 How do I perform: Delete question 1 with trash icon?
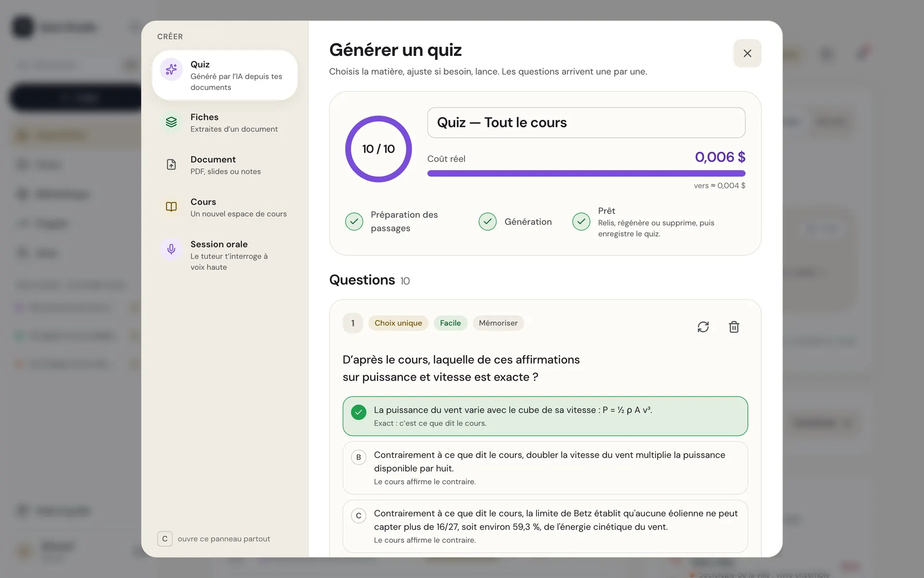(x=734, y=327)
